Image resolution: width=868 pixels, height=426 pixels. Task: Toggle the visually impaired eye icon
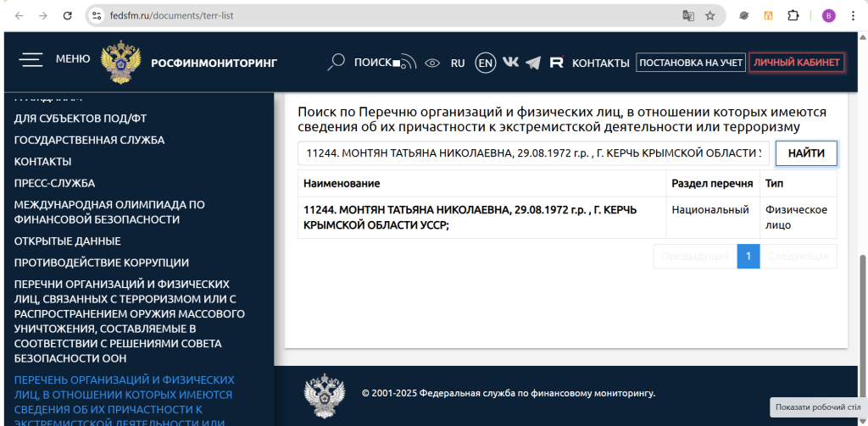[432, 63]
